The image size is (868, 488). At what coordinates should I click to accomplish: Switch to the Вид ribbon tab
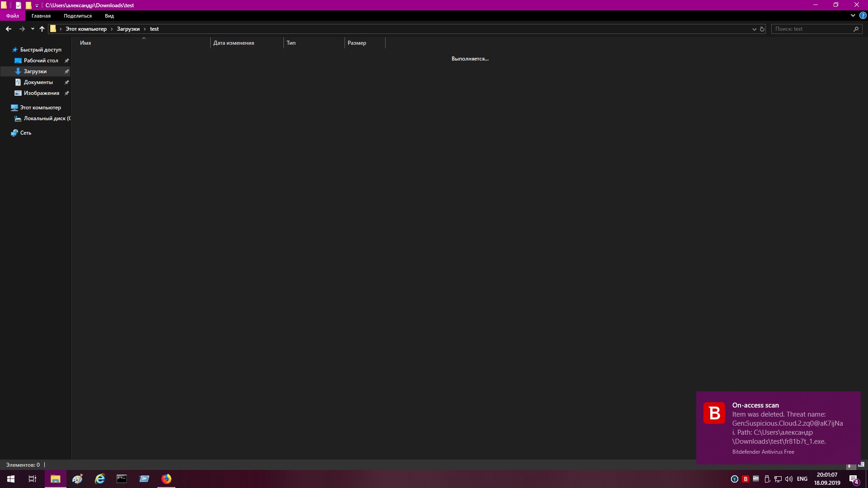click(109, 16)
